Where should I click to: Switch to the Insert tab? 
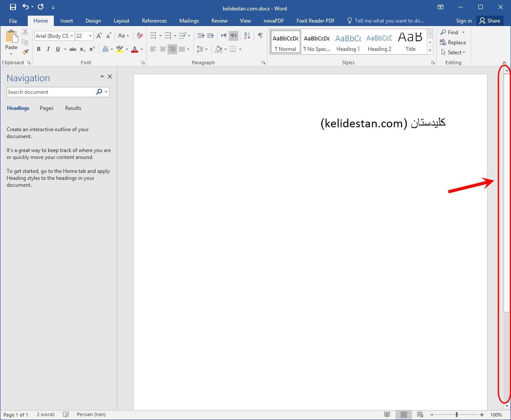click(66, 21)
